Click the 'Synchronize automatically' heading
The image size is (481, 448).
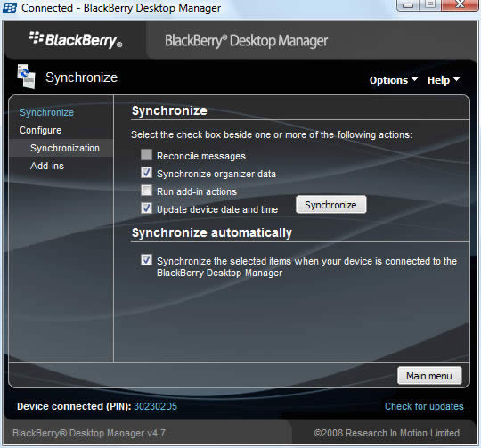[212, 232]
